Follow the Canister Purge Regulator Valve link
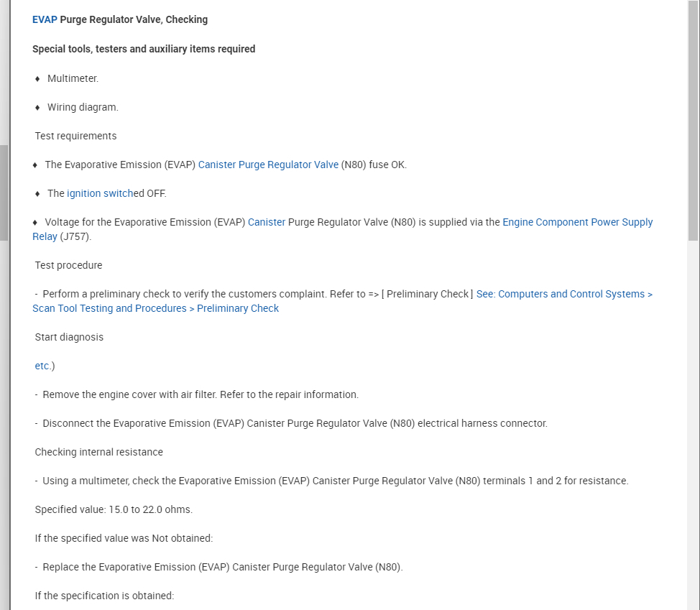The height and width of the screenshot is (610, 700). point(268,165)
